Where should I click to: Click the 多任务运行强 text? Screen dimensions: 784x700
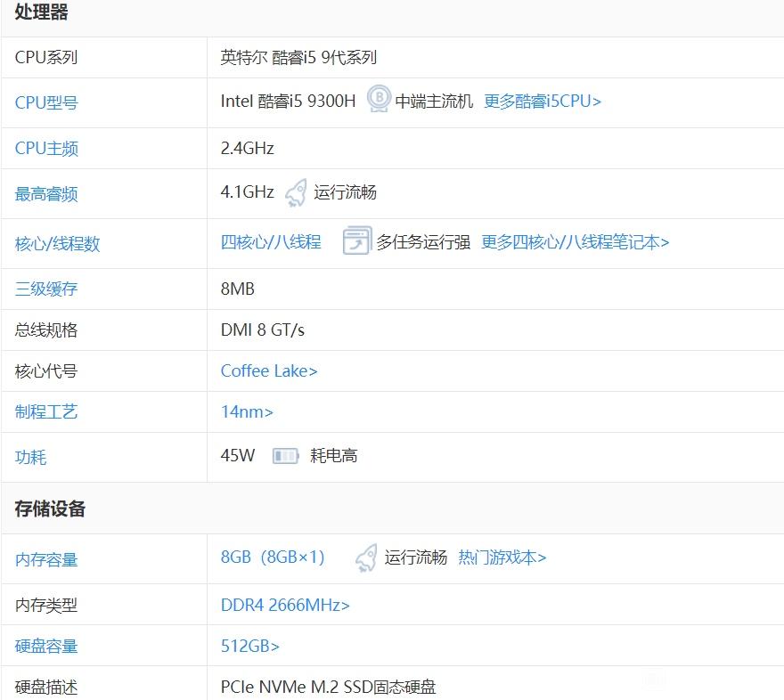tap(423, 242)
